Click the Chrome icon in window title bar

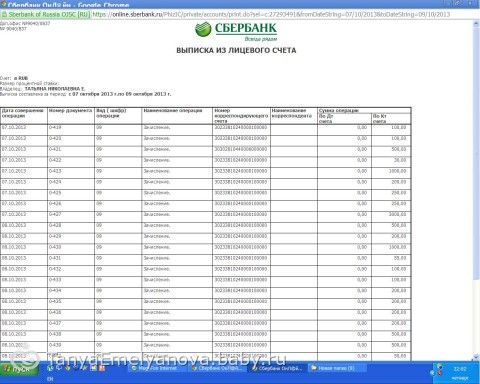click(3, 5)
